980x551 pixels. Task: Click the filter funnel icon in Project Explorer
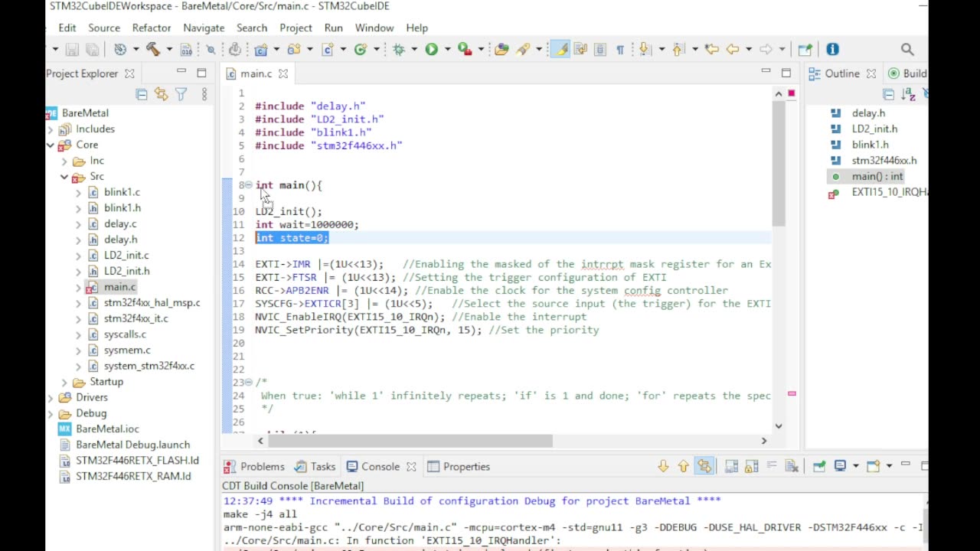click(181, 94)
